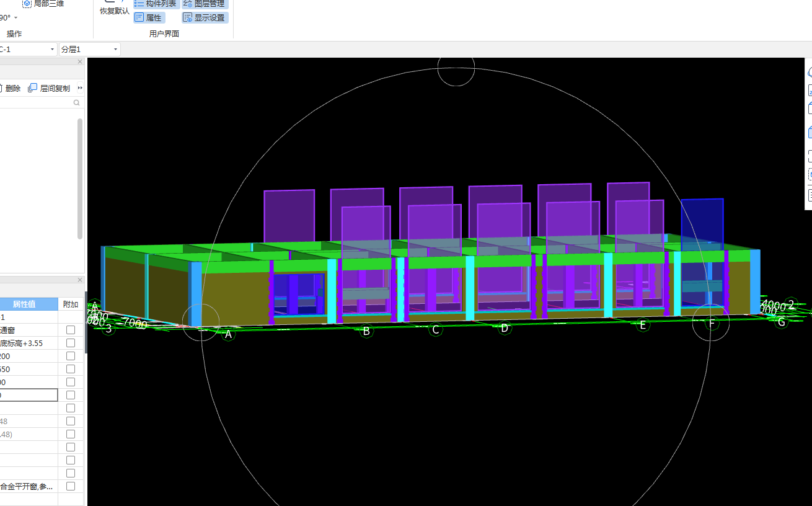Check the 附加 box for the .48) row

[71, 434]
